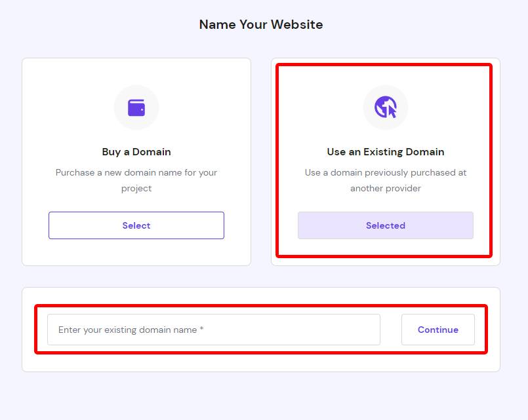Click the Selected button for existing domain
528x420 pixels.
386,225
